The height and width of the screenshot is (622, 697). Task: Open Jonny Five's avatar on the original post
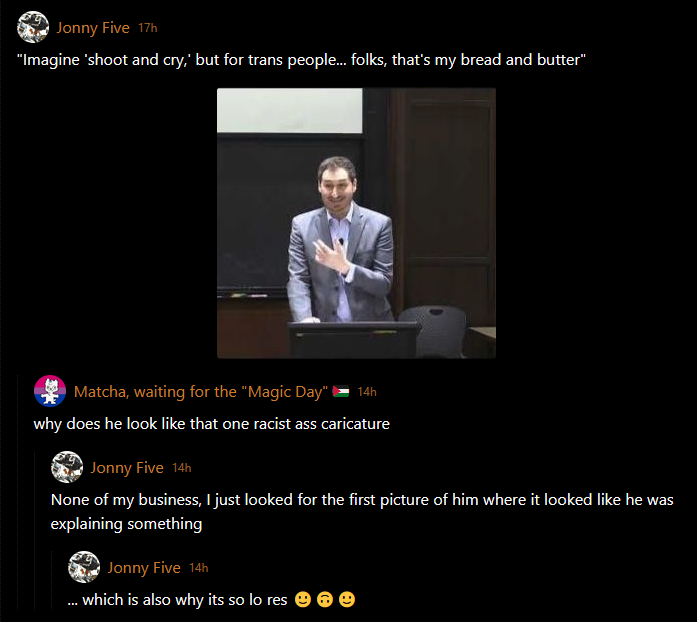click(x=33, y=27)
